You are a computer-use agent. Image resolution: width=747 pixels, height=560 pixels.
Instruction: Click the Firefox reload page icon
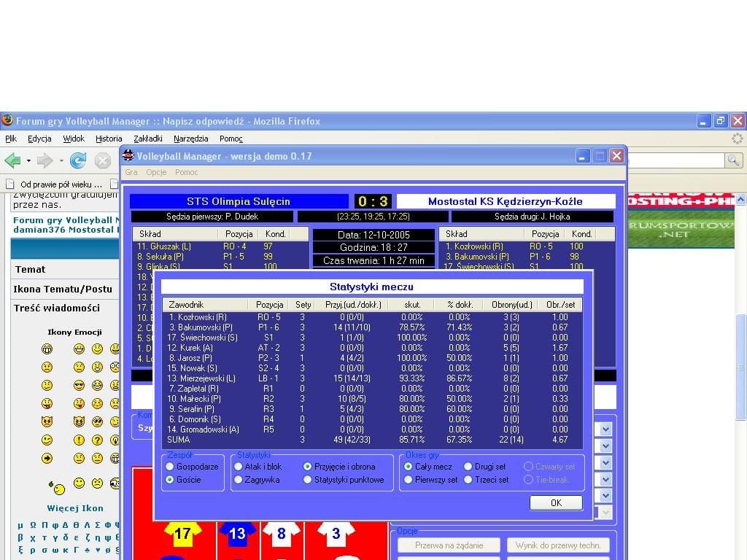click(78, 160)
